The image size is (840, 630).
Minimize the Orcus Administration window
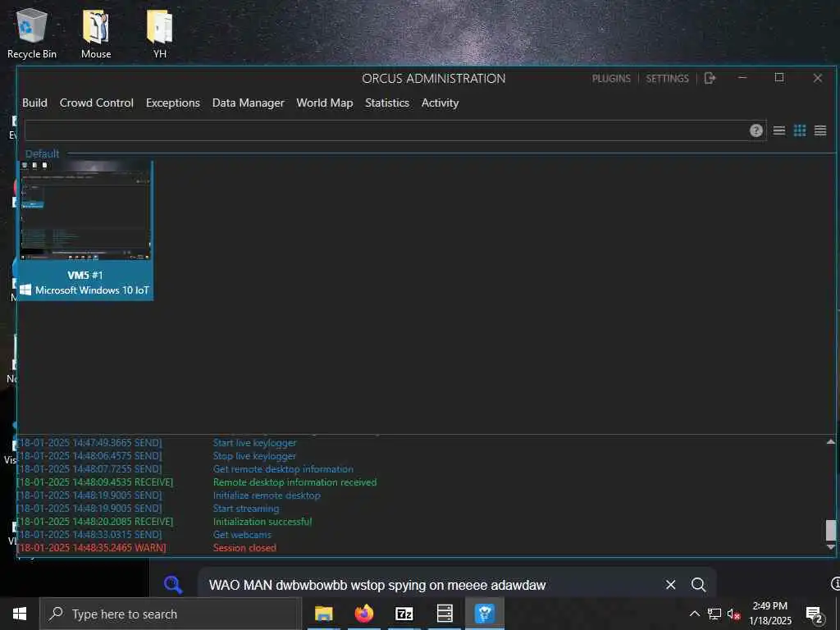[742, 78]
